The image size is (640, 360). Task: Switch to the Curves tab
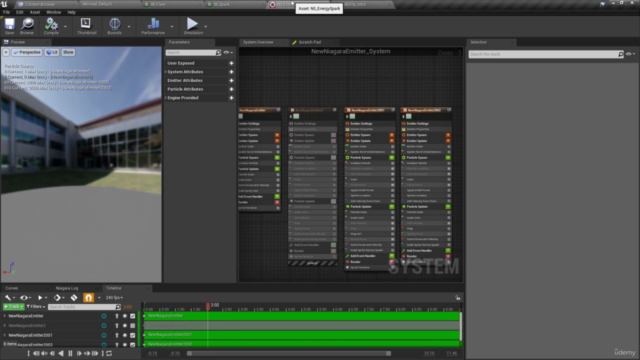[12, 288]
